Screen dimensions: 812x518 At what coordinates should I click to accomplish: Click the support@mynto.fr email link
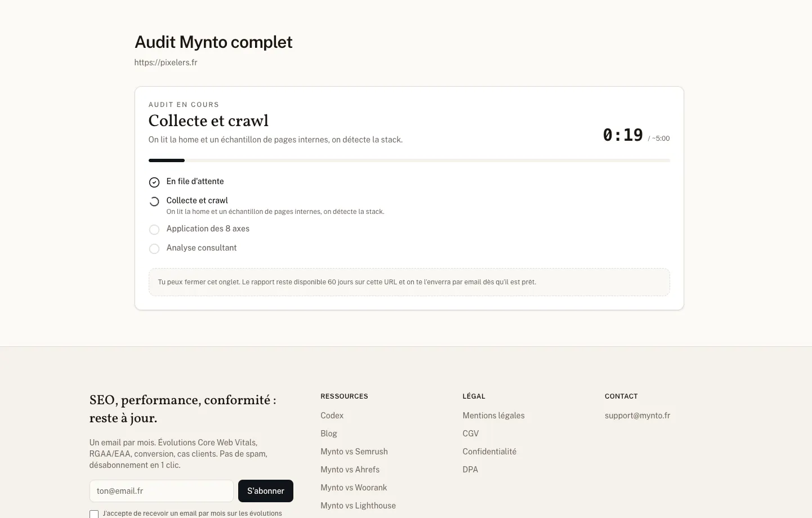(x=637, y=416)
